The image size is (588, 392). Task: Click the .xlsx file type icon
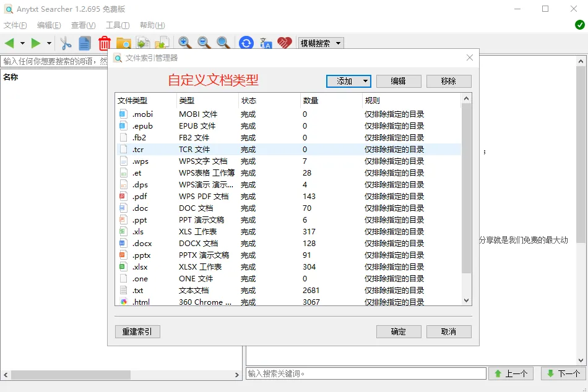[123, 267]
